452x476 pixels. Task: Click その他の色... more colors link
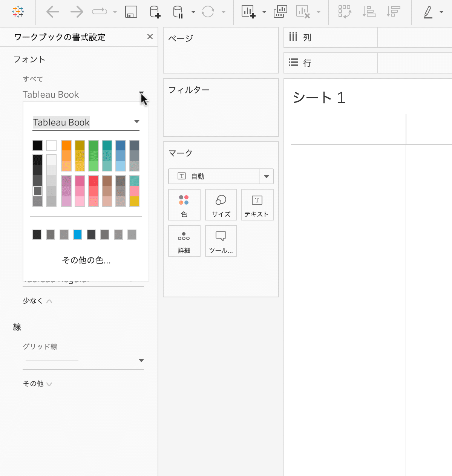tap(86, 260)
